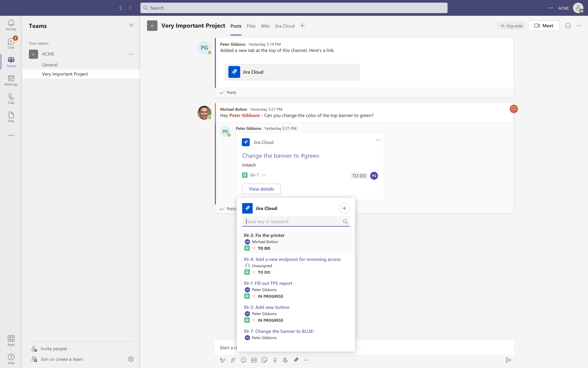Click View details on Jira issue

262,189
